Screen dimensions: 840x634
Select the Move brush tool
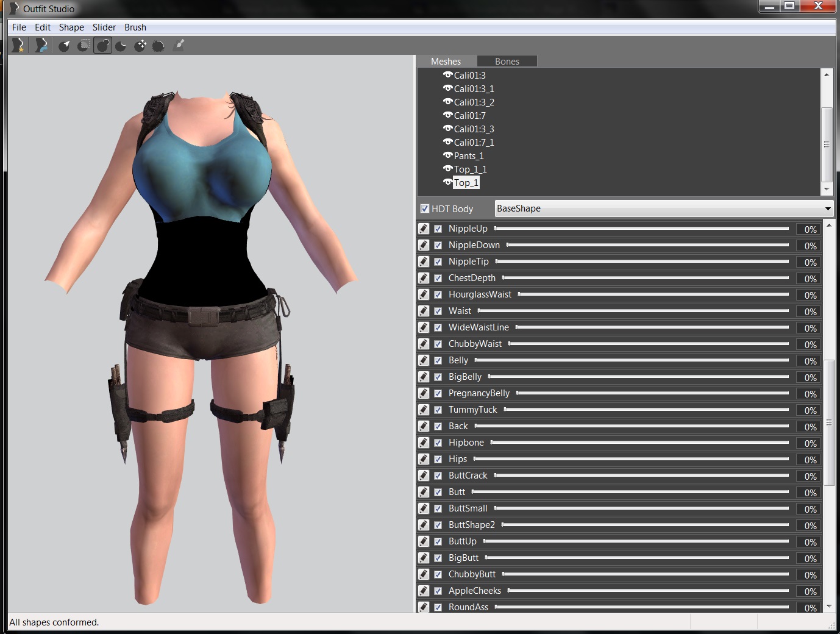click(140, 46)
